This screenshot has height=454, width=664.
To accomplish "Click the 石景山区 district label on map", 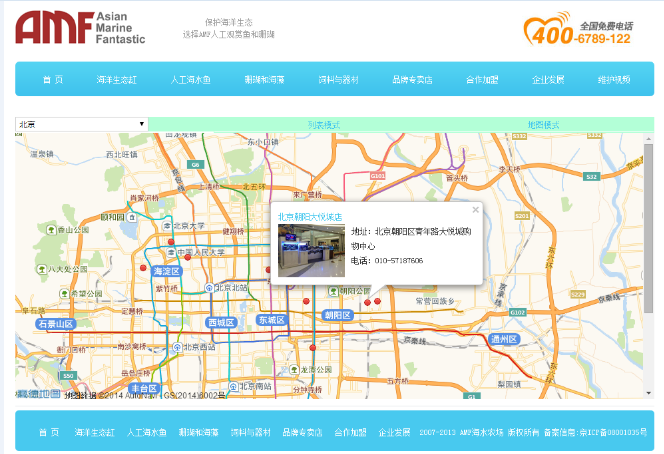I will point(56,324).
